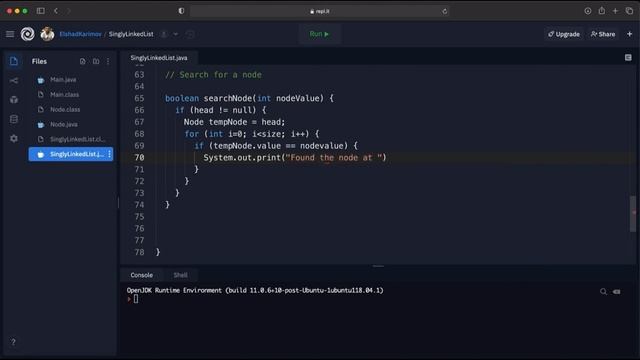Screen dimensions: 640x360
Task: Click the console input prompt
Action: coord(136,299)
